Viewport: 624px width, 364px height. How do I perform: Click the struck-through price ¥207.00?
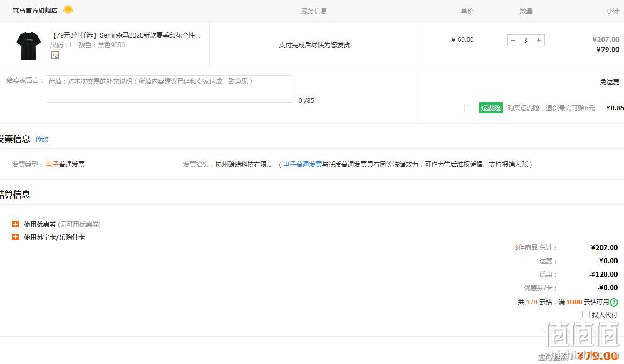click(x=606, y=39)
